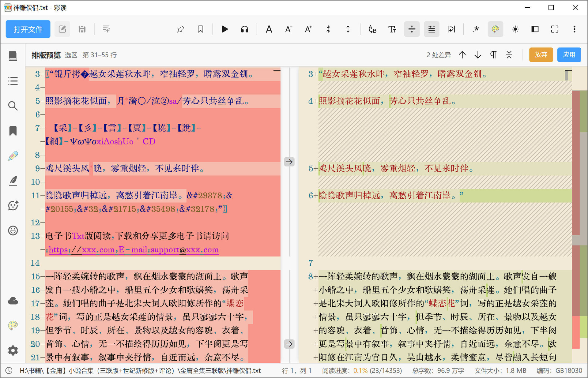Go to the next difference with the down arrow
The image size is (588, 378).
[x=478, y=55]
